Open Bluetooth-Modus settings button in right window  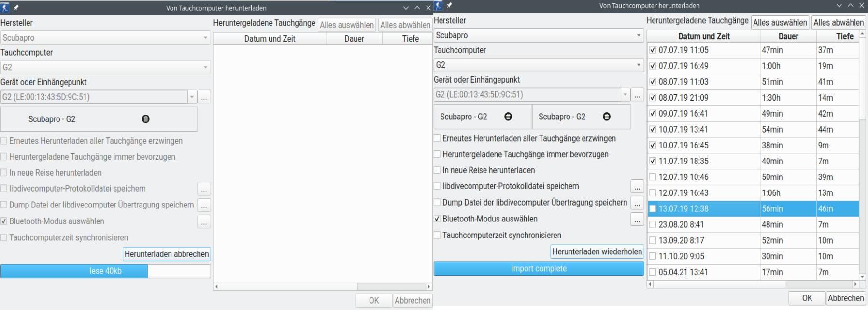pyautogui.click(x=638, y=219)
